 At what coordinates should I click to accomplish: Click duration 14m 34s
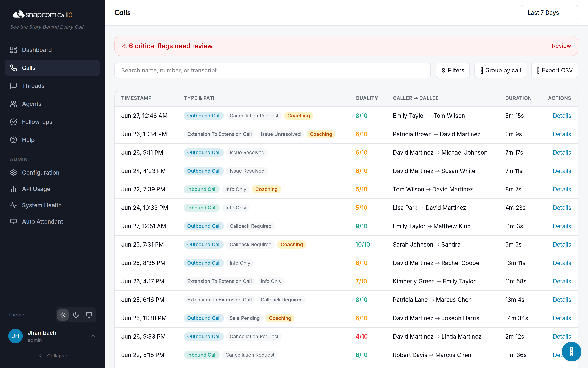tap(516, 318)
